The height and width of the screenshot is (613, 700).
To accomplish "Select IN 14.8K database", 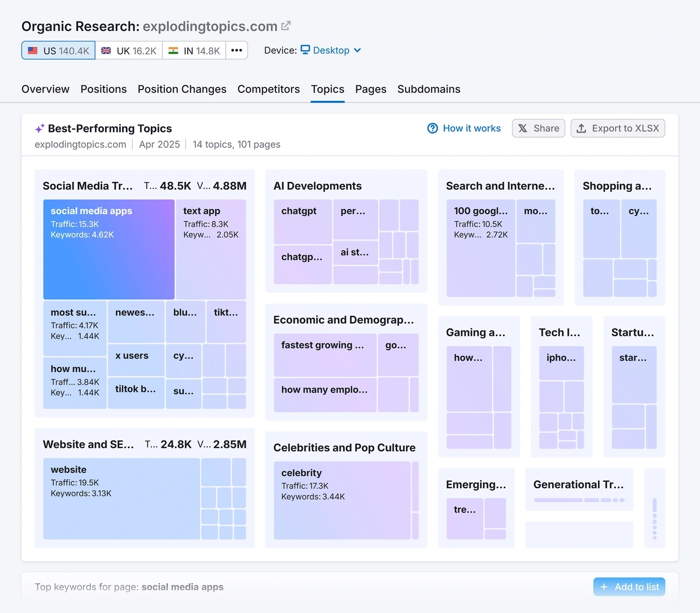I will pyautogui.click(x=194, y=50).
